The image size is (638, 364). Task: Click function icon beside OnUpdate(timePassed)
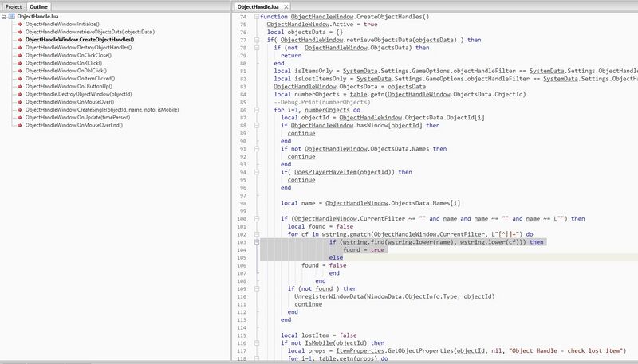pyautogui.click(x=19, y=117)
